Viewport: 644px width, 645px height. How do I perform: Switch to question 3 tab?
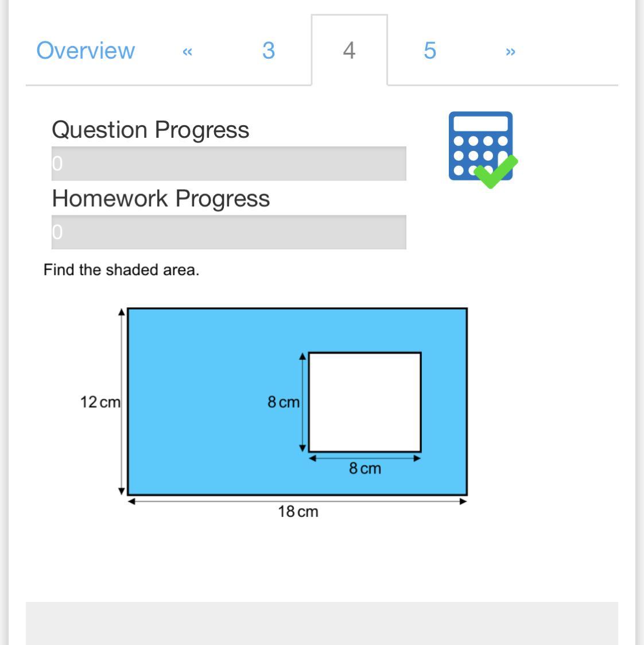(269, 51)
